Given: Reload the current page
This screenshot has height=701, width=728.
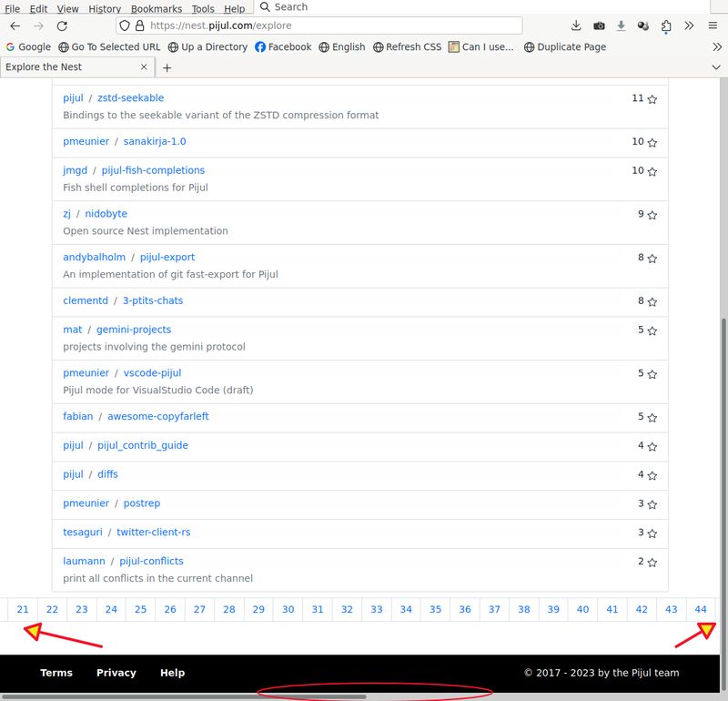Looking at the screenshot, I should tap(62, 26).
